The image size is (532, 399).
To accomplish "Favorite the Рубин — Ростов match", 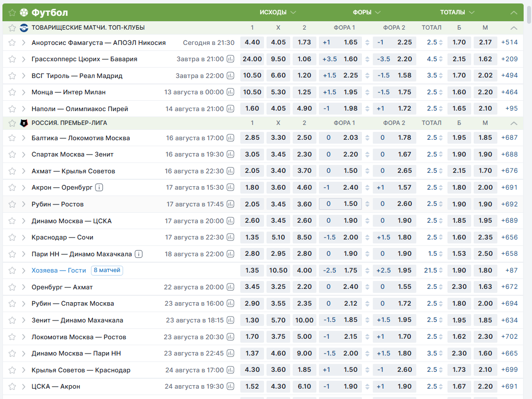I will click(12, 204).
